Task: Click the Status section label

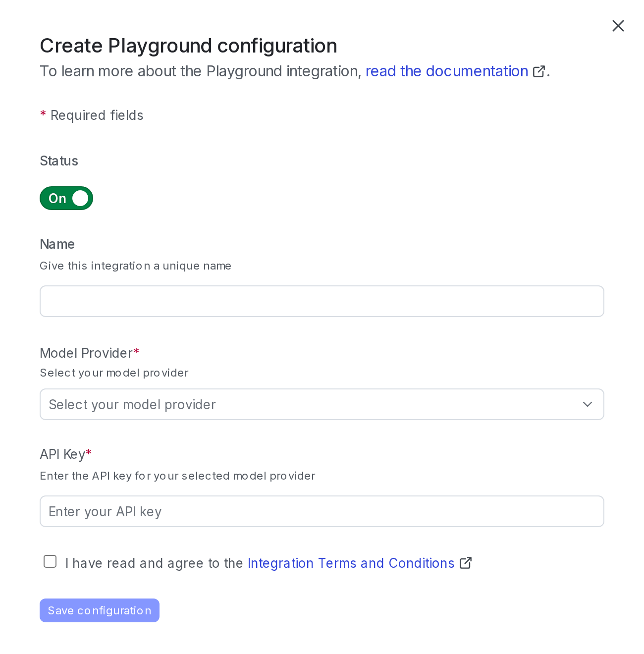Action: 59,161
